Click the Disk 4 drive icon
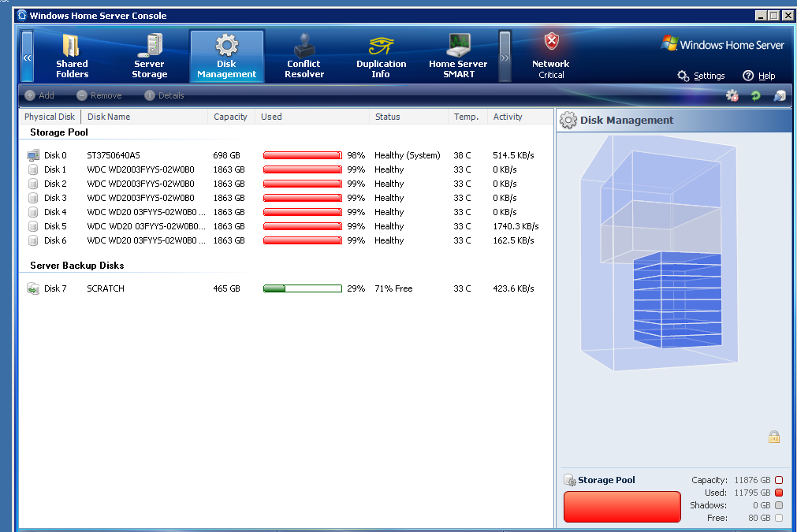 33,212
